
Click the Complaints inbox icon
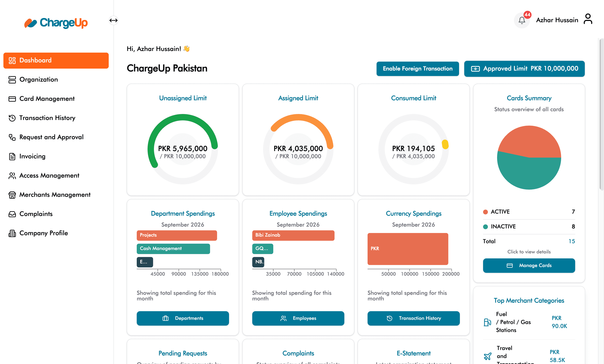pos(12,214)
